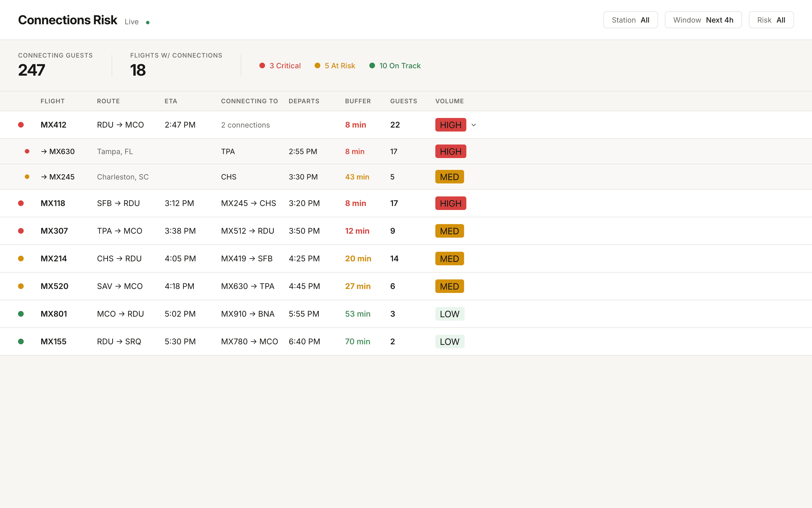
Task: Click the '43 min' buffer value
Action: pos(357,177)
